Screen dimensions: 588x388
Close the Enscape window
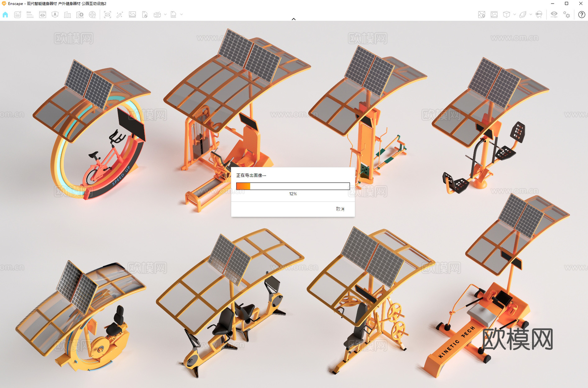pos(581,4)
